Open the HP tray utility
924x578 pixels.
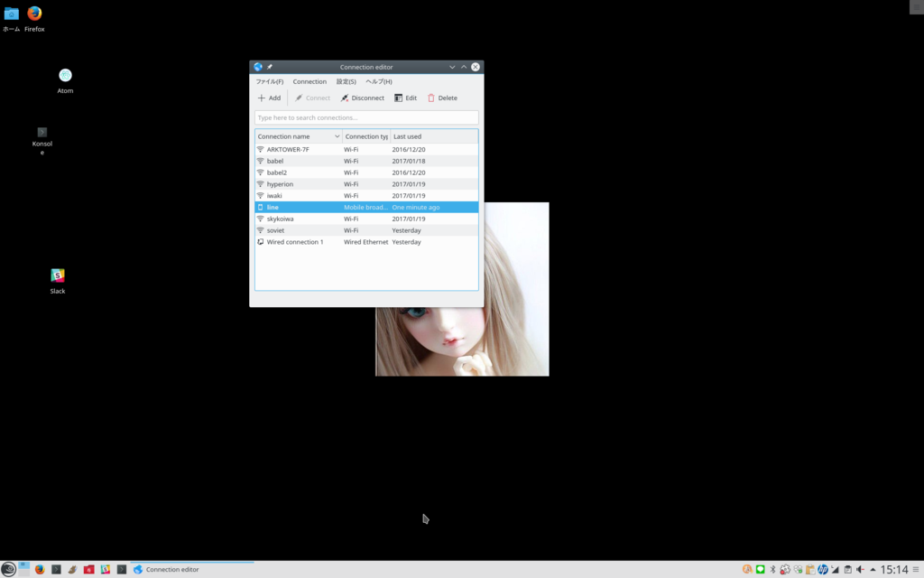(x=823, y=569)
